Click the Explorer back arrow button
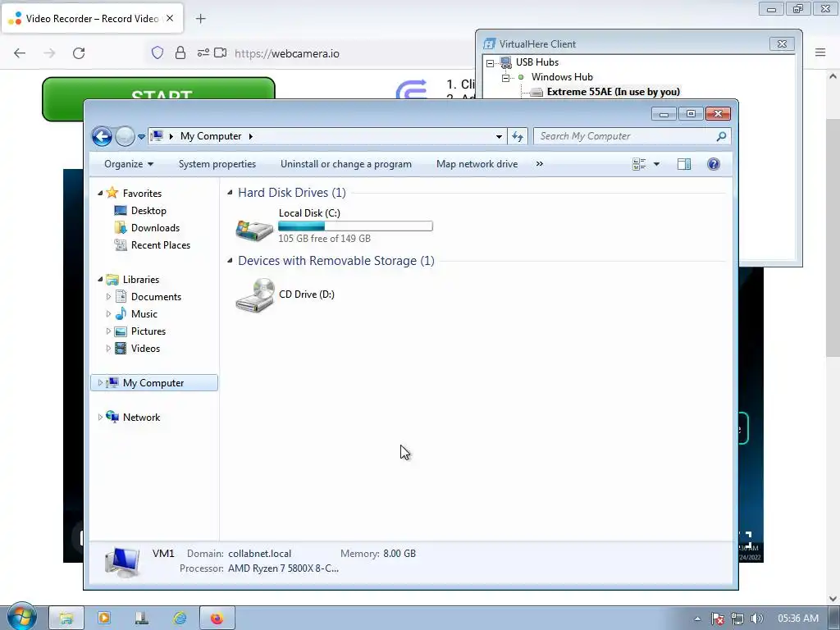This screenshot has height=630, width=840. [102, 137]
